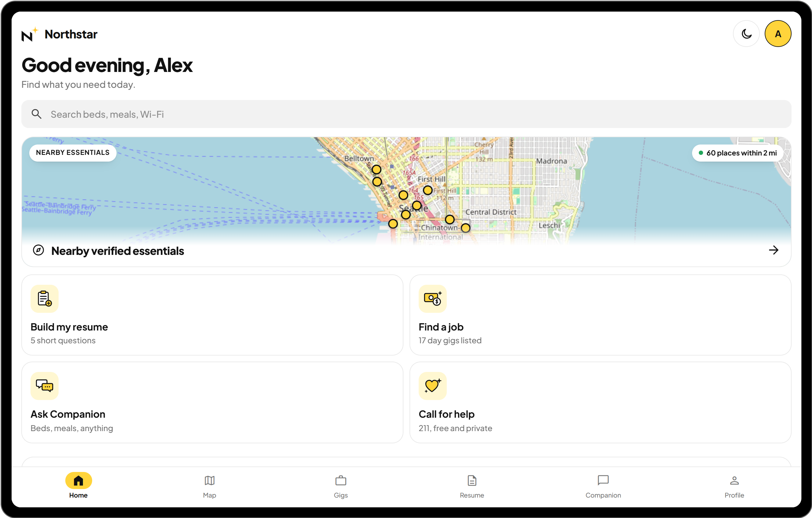The image size is (812, 518).
Task: Toggle dark mode with the moon icon
Action: pyautogui.click(x=746, y=34)
